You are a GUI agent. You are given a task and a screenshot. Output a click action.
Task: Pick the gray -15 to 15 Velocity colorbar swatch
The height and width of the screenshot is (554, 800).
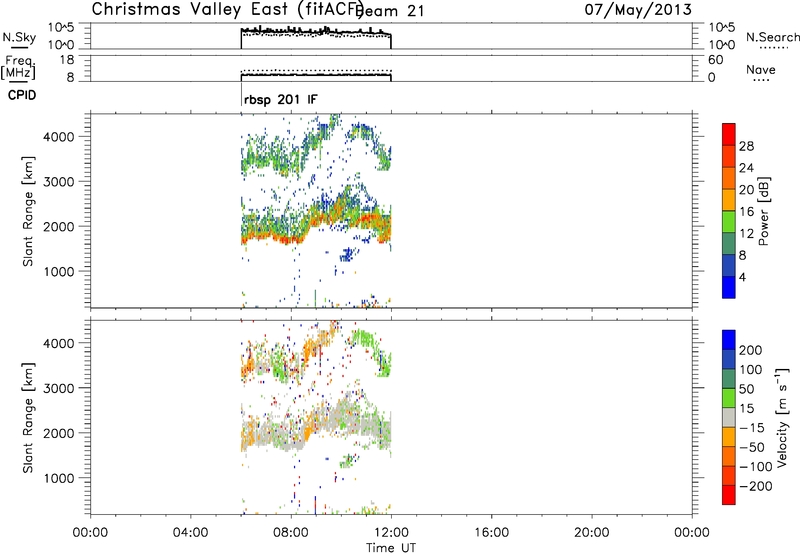click(729, 418)
